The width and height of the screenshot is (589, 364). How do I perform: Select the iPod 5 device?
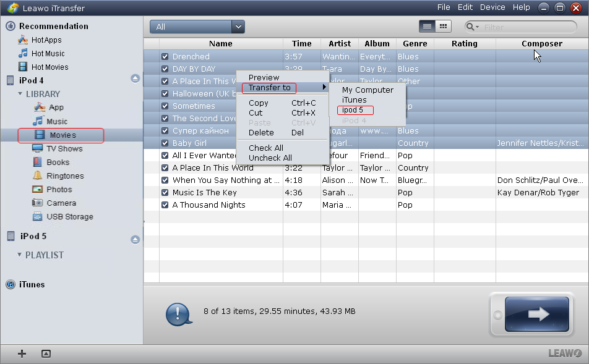[x=27, y=236]
